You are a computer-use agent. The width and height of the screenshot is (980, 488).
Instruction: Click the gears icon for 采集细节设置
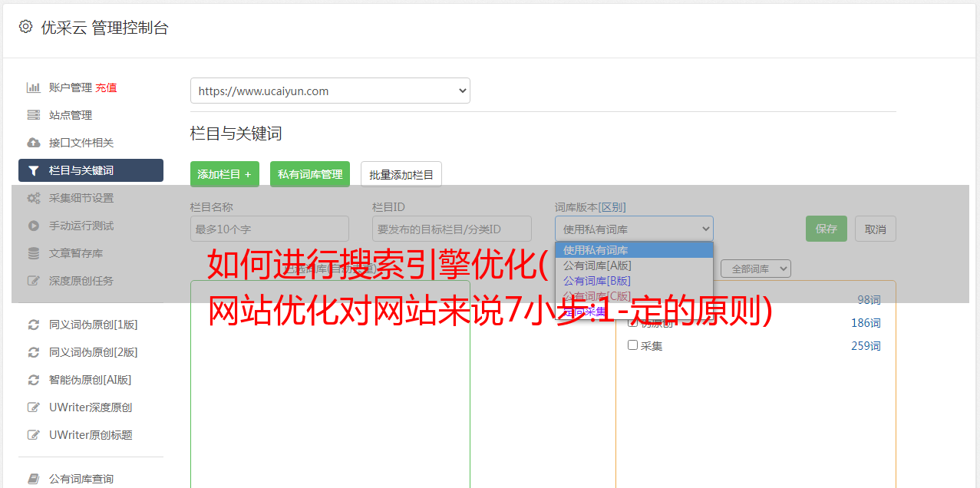coord(33,198)
